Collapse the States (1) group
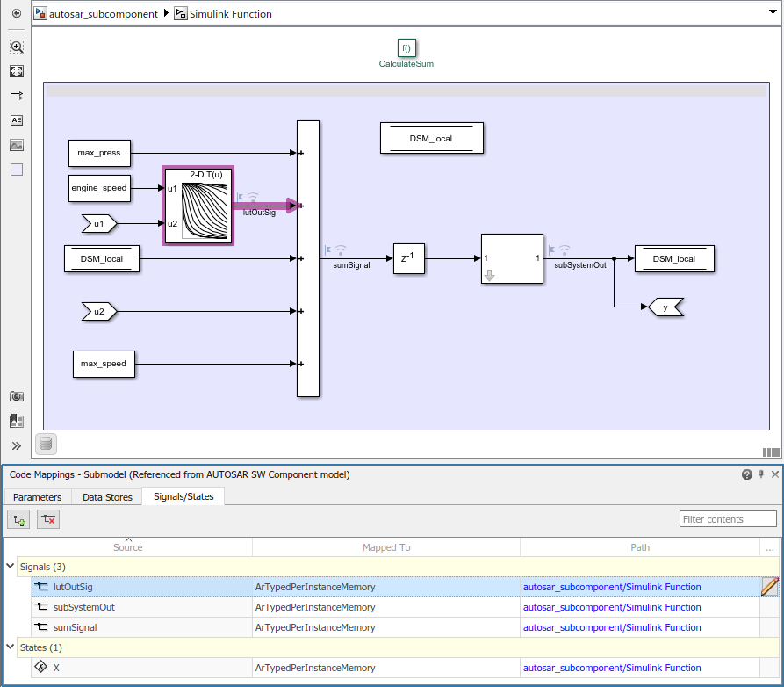This screenshot has width=784, height=687. (x=10, y=647)
